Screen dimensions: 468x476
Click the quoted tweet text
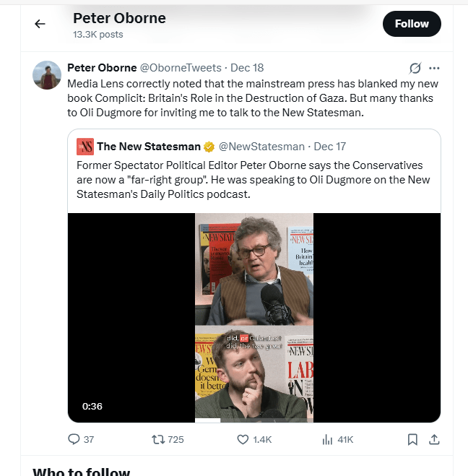[253, 178]
